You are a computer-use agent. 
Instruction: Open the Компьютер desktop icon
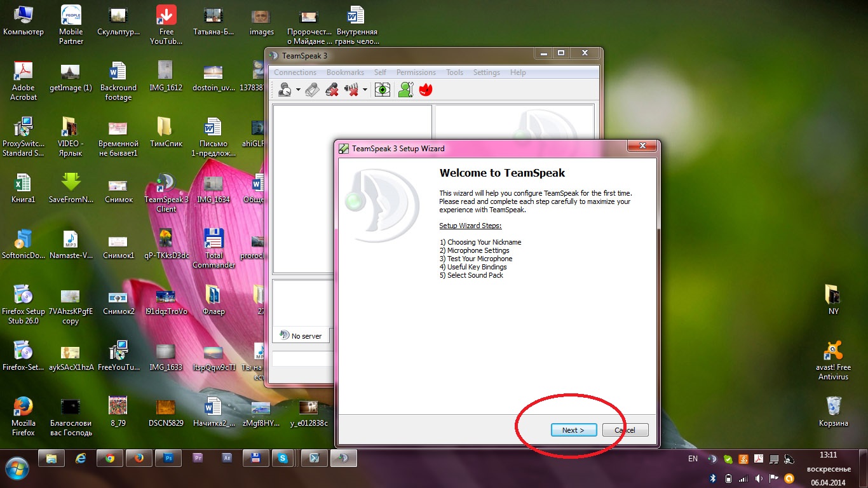click(24, 21)
